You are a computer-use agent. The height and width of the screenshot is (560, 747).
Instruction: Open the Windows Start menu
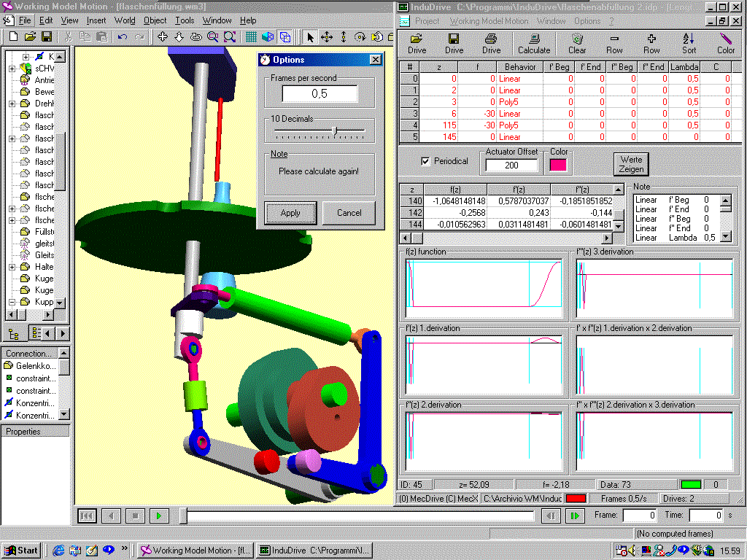click(21, 551)
